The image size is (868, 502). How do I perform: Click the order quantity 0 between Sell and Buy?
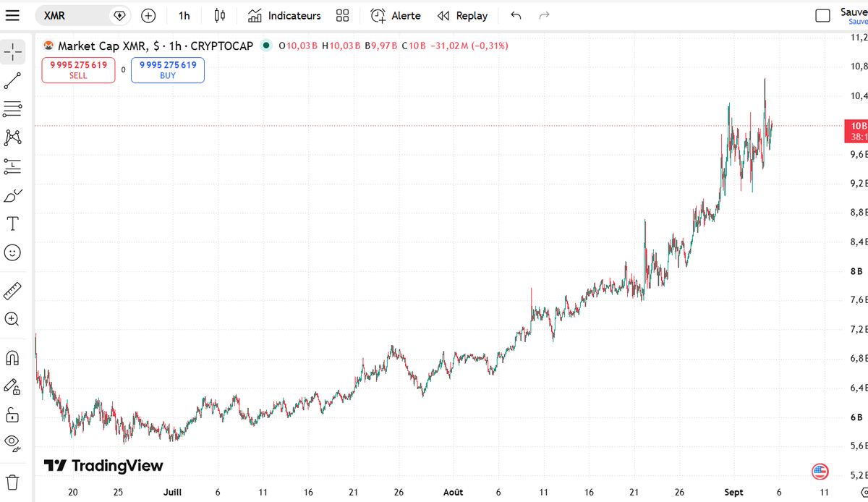(x=123, y=70)
